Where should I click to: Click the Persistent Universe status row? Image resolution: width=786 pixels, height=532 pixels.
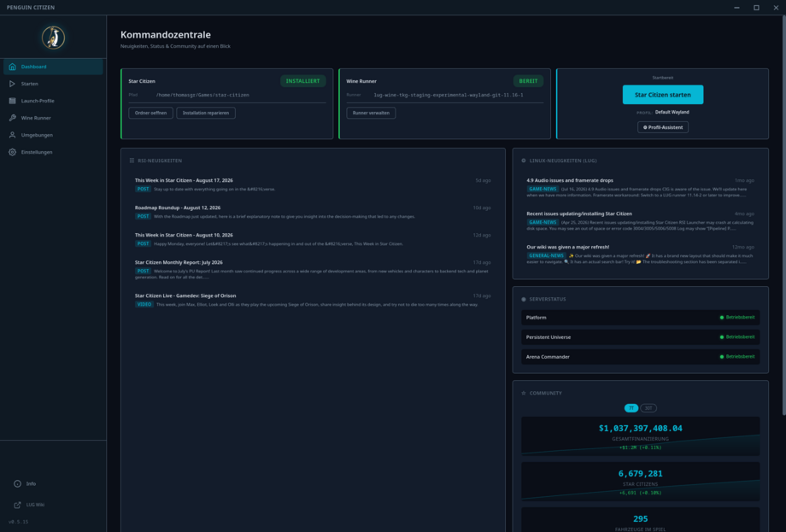[640, 337]
